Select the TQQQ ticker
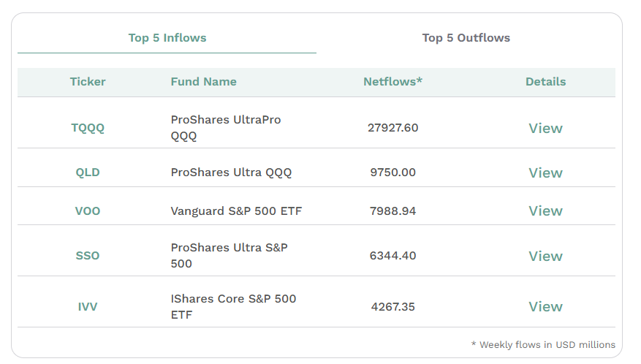The width and height of the screenshot is (641, 364). [88, 128]
